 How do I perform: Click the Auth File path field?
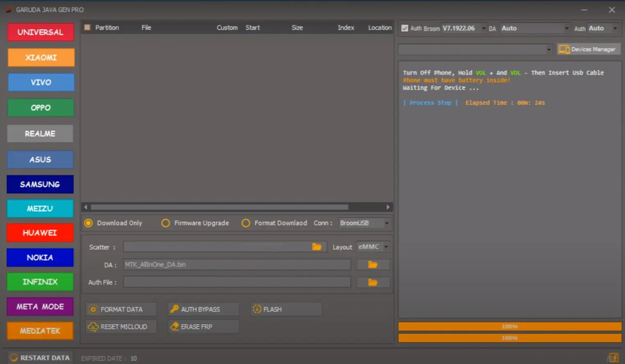click(x=237, y=282)
